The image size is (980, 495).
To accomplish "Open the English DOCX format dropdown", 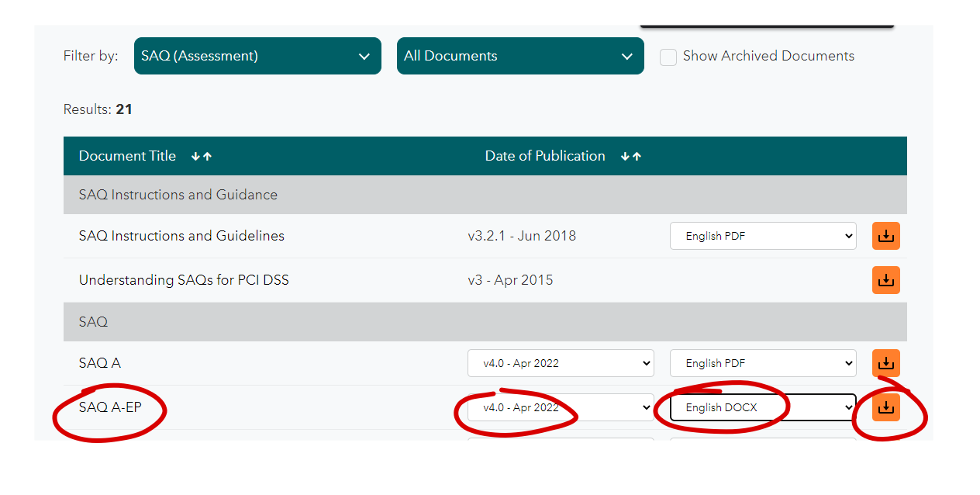I will 763,407.
